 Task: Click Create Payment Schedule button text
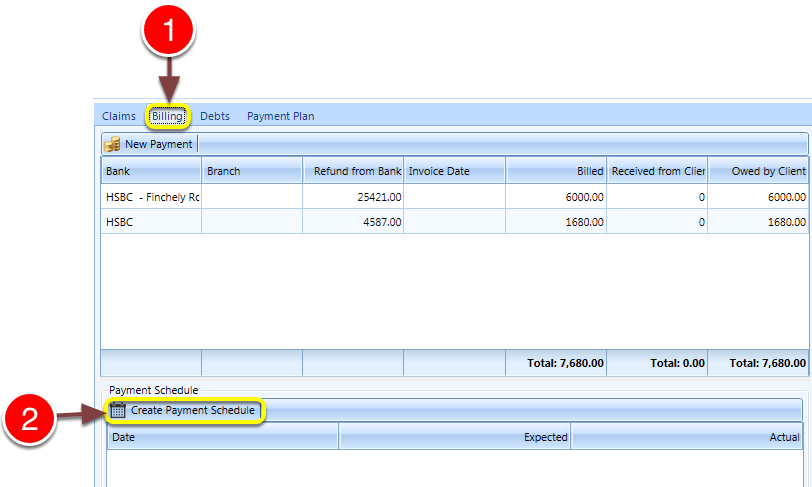point(193,410)
